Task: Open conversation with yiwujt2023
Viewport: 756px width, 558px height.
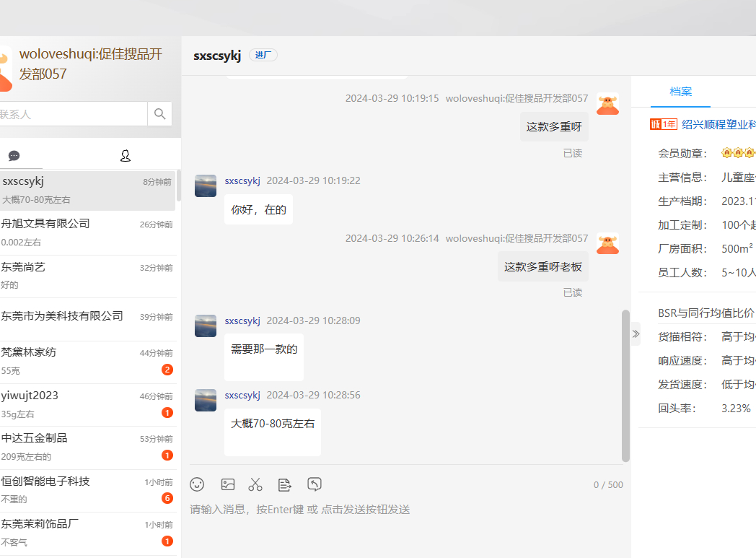Action: tap(88, 405)
